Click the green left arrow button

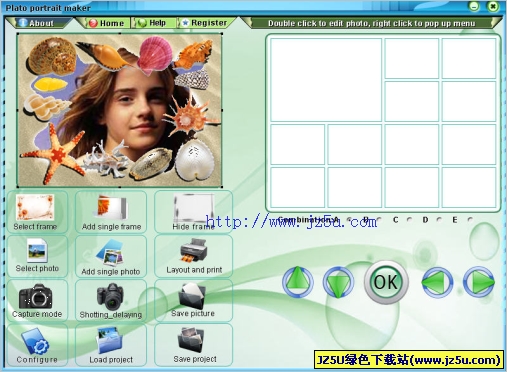click(437, 282)
